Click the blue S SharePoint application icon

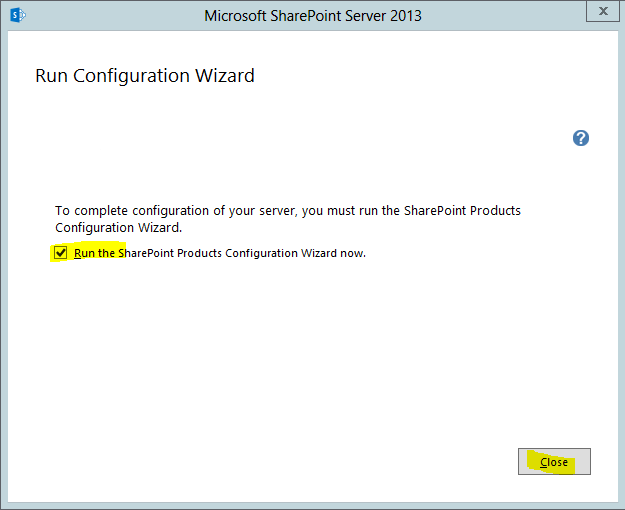tap(18, 16)
